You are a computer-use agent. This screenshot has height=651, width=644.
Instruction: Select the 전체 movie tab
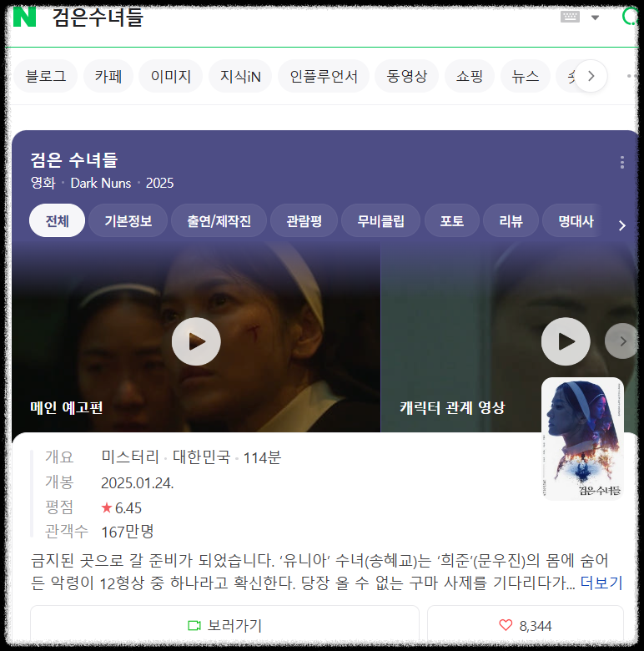[x=58, y=220]
